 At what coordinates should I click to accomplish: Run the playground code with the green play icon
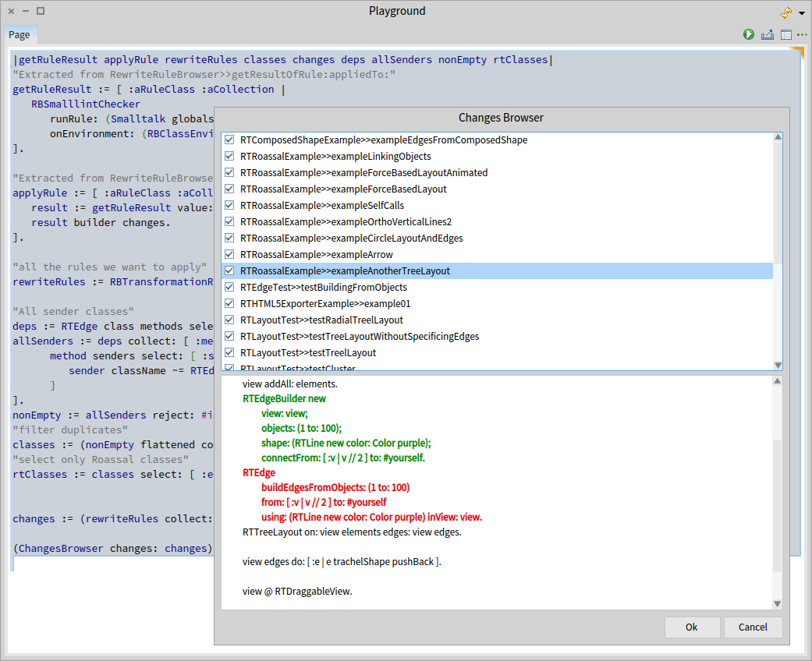[748, 34]
